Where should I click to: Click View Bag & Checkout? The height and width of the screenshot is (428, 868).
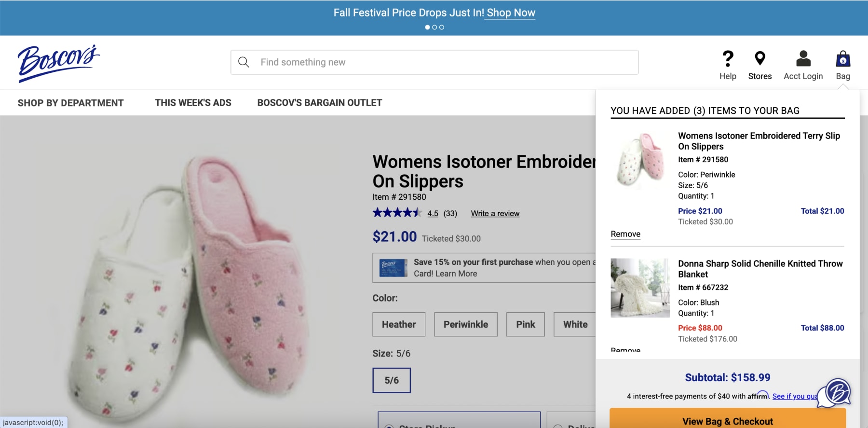727,420
